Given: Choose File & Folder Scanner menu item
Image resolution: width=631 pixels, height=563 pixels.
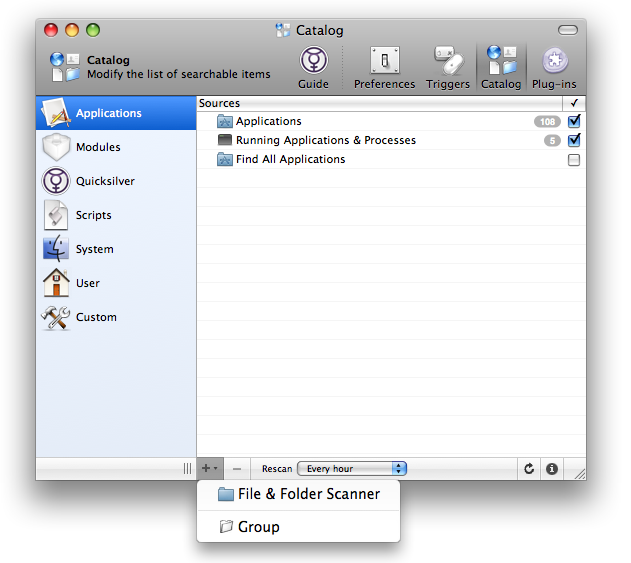Looking at the screenshot, I should coord(299,494).
